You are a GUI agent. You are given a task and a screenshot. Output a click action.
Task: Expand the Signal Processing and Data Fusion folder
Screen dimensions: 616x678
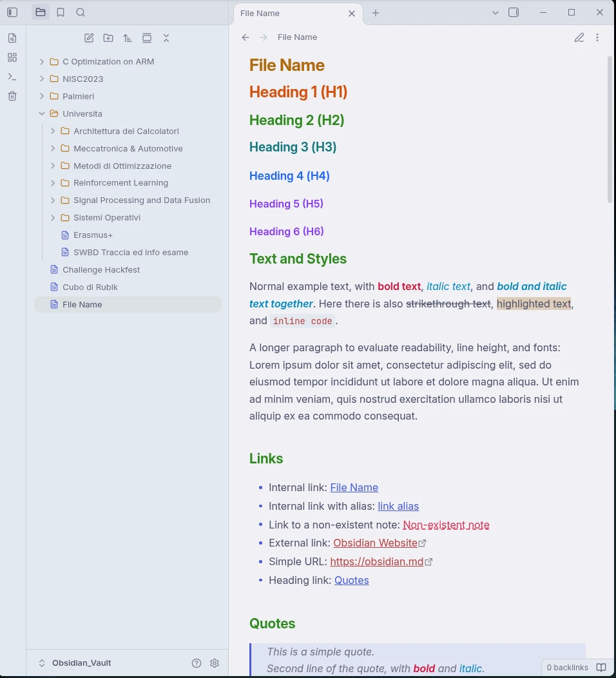click(x=53, y=200)
